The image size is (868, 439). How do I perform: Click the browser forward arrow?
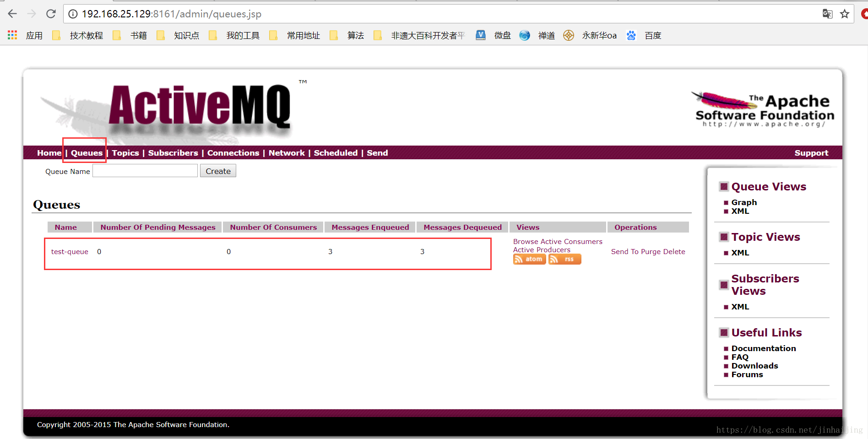(x=32, y=14)
